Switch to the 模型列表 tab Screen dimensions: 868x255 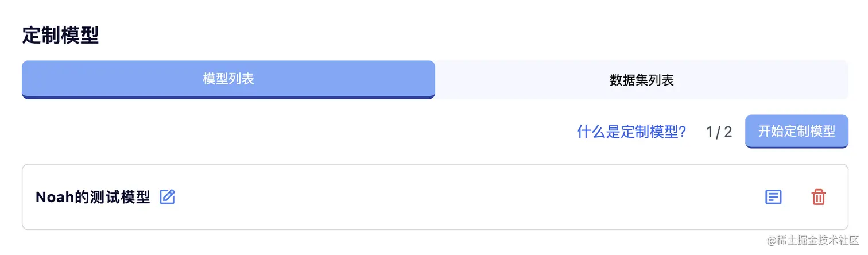pos(228,79)
